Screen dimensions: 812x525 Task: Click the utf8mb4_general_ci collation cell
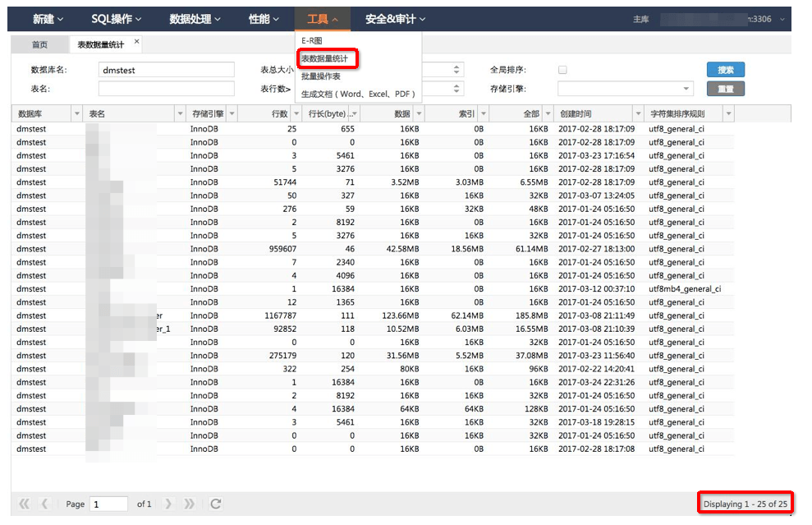685,288
